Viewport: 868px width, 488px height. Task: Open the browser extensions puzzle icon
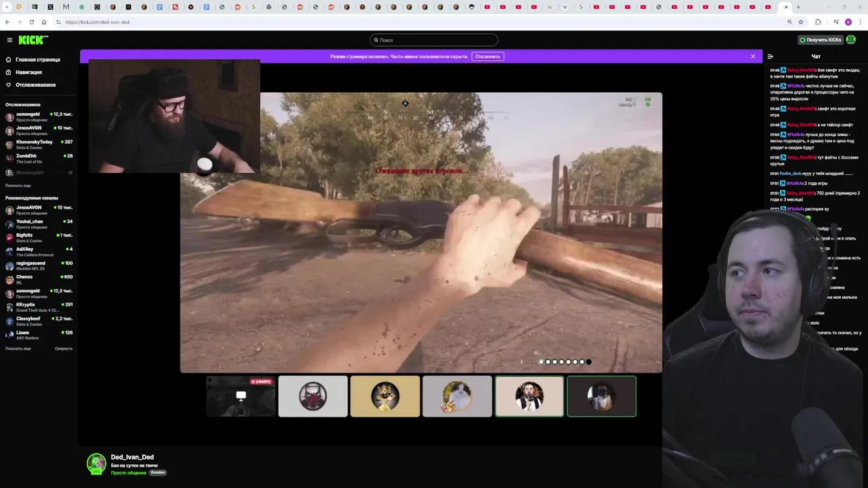point(818,22)
